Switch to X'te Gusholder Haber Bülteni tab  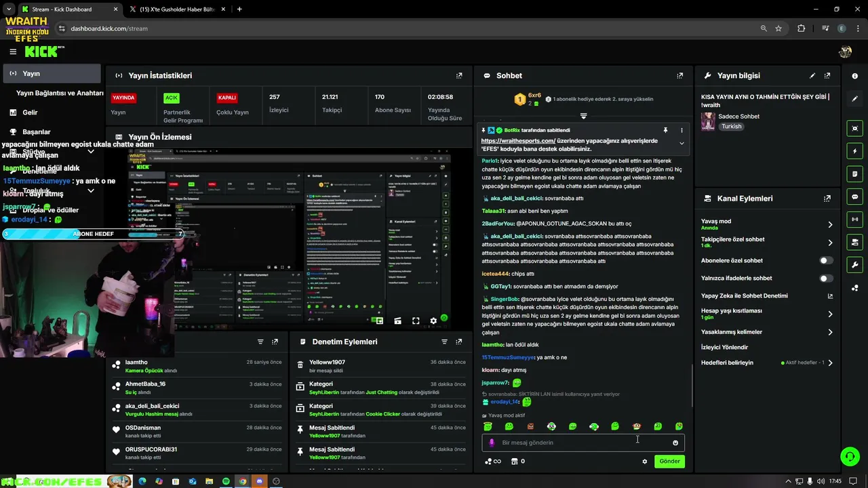pyautogui.click(x=178, y=9)
